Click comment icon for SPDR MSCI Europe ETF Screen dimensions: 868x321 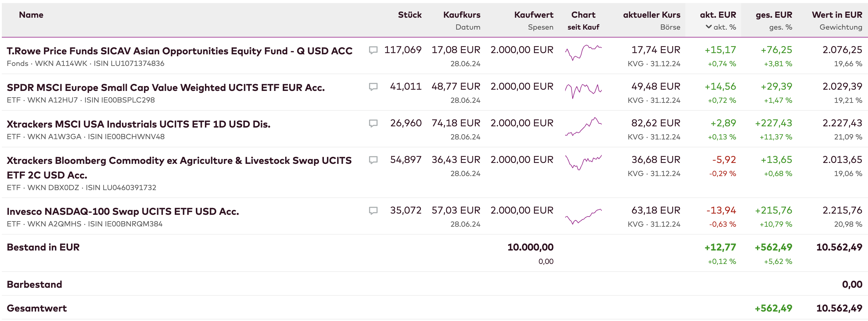373,87
